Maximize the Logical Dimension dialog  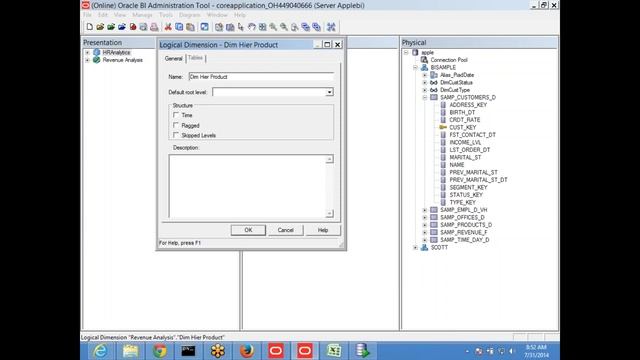tap(327, 44)
